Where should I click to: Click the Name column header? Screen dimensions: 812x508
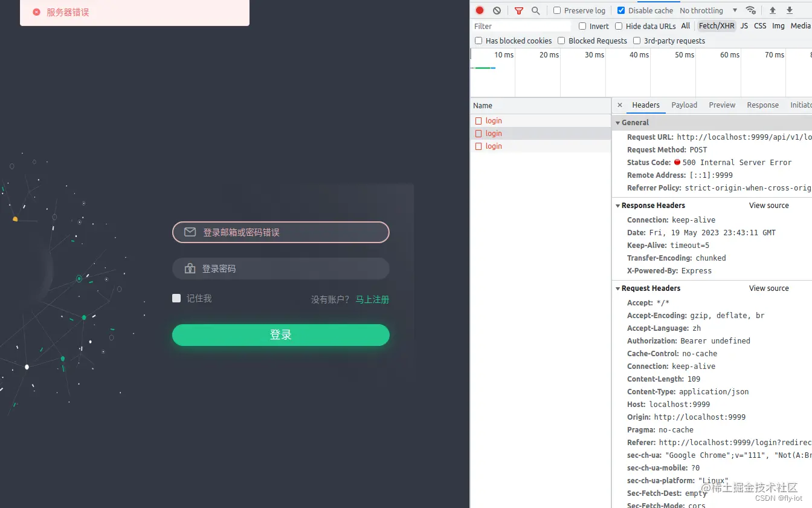[x=541, y=105]
